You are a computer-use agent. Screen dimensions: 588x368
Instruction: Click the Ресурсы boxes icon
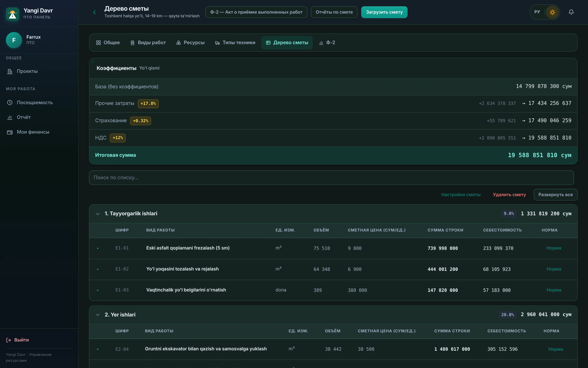point(179,43)
